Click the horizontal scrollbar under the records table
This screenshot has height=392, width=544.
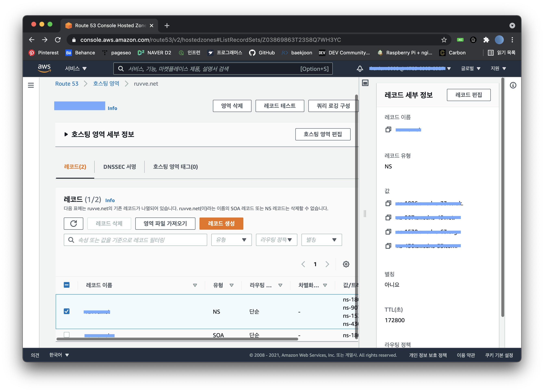177,339
